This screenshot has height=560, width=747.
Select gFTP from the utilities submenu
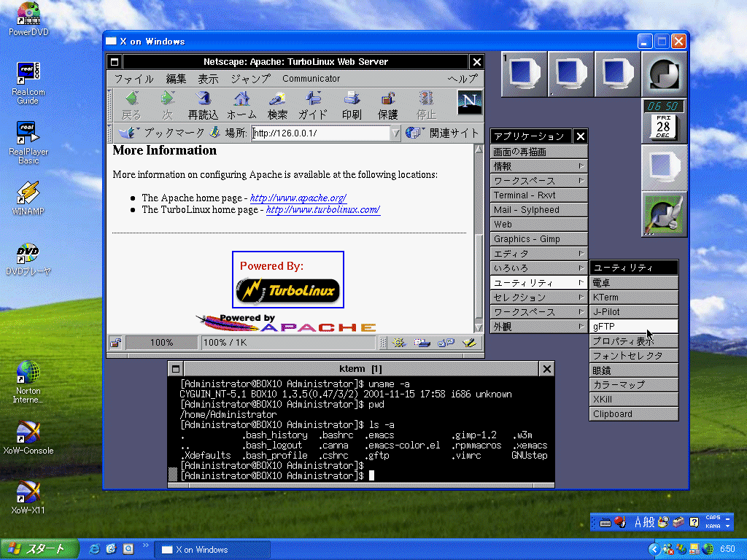(x=634, y=327)
